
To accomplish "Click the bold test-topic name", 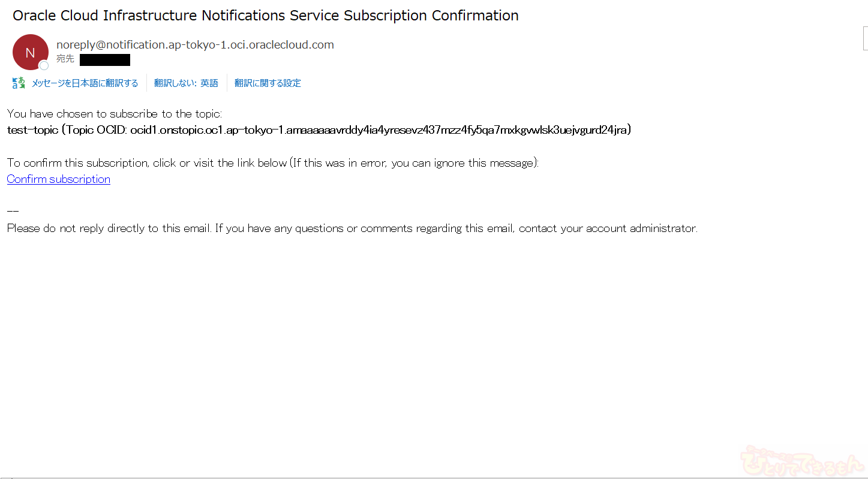I will coord(32,130).
